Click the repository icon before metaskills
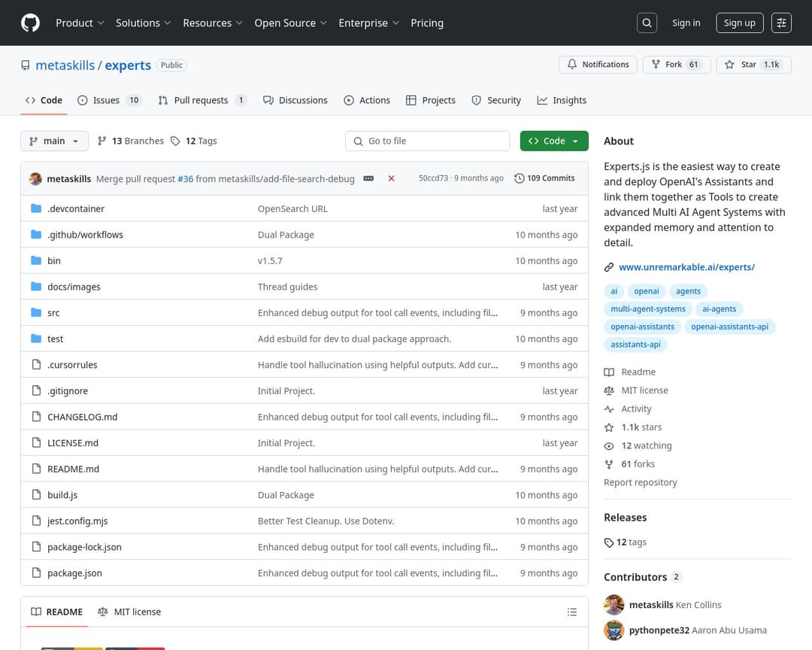812x650 pixels. point(25,65)
